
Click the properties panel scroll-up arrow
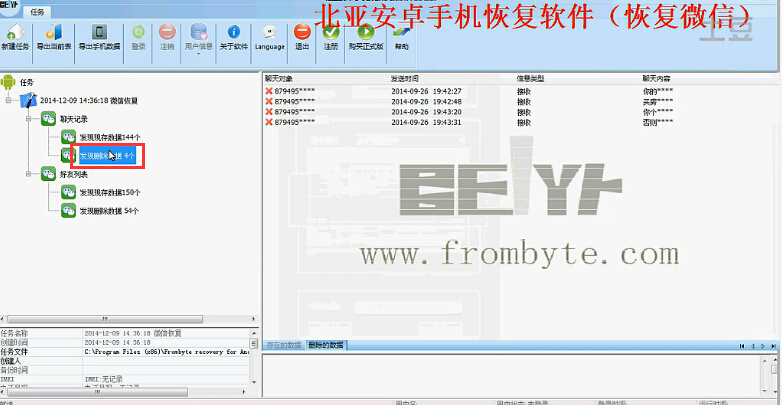point(254,332)
